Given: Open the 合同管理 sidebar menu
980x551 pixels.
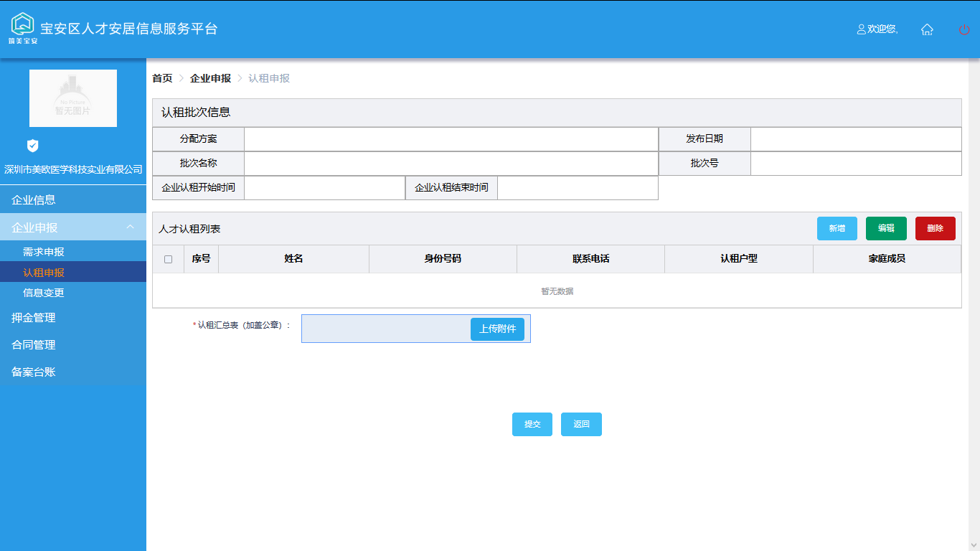Looking at the screenshot, I should tap(34, 345).
